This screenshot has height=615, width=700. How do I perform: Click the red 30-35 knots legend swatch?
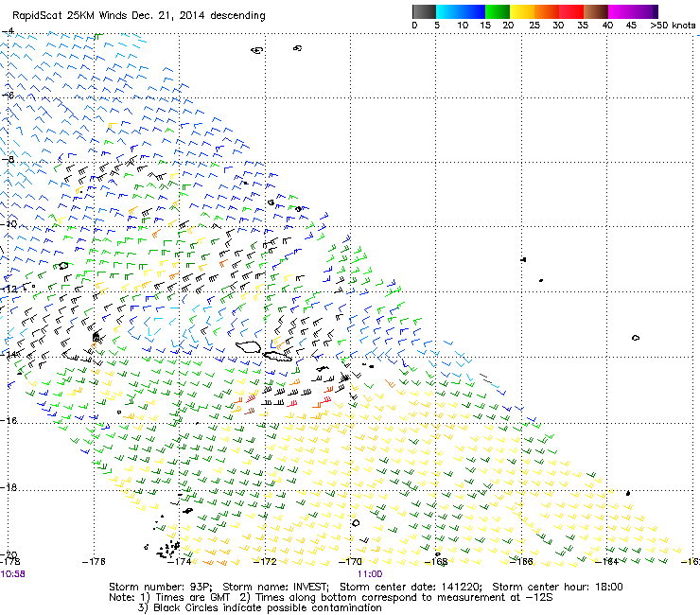coord(571,11)
